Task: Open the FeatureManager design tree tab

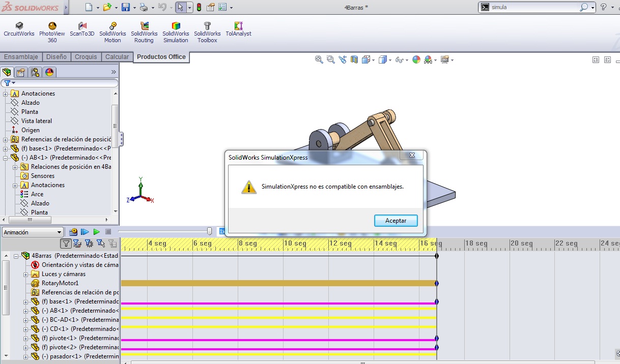Action: [x=7, y=72]
